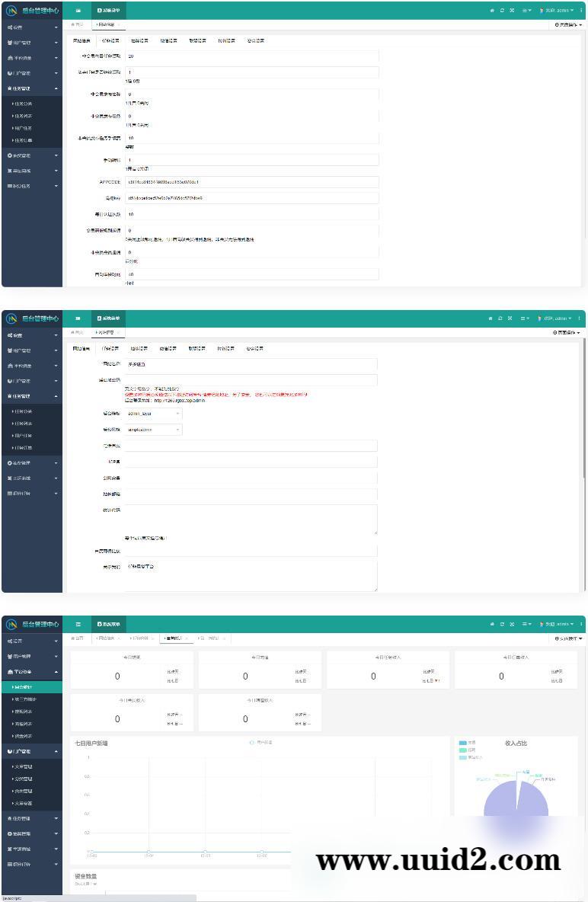The height and width of the screenshot is (902, 588).
Task: Click the 收入占比 chart title
Action: pos(516,744)
